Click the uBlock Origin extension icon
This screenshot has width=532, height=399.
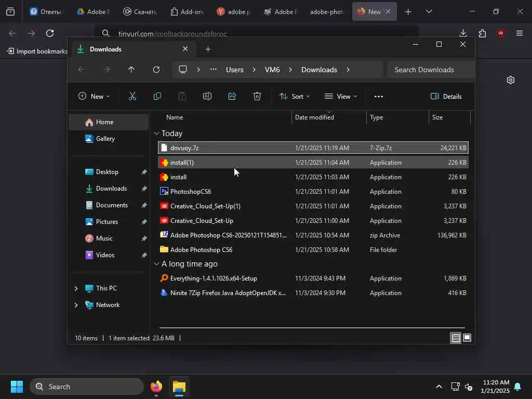(501, 33)
